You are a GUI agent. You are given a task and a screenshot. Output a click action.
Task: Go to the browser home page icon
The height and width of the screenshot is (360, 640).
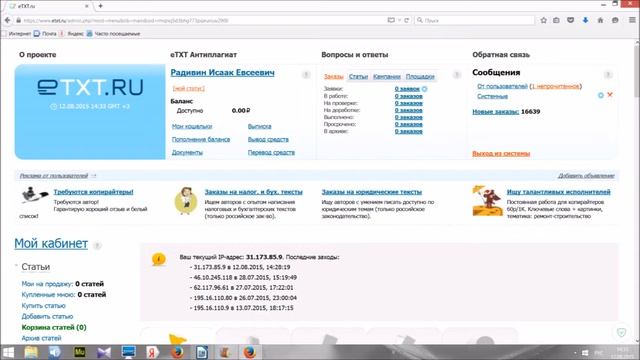coord(600,20)
